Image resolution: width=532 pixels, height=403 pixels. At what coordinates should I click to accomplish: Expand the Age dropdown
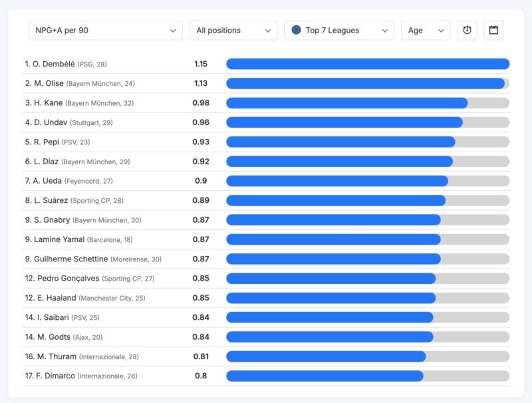426,31
